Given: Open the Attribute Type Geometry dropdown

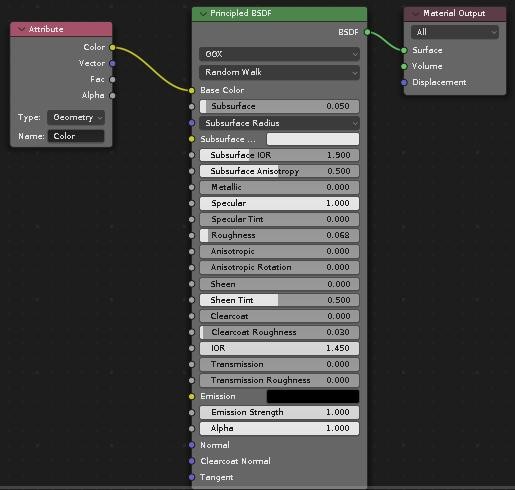Looking at the screenshot, I should (76, 117).
